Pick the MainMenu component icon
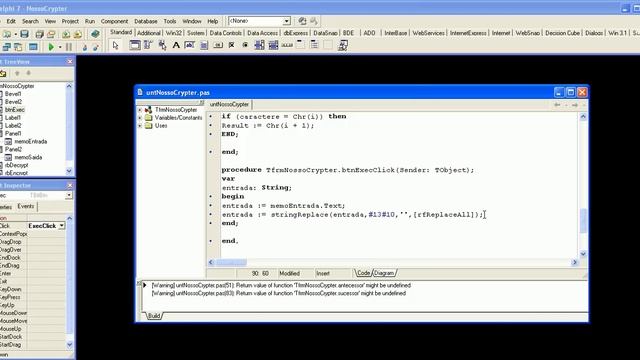 (148, 45)
